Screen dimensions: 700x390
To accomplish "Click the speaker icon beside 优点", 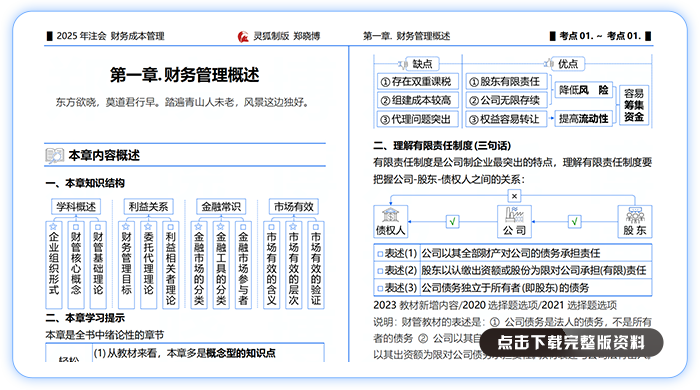I will (549, 64).
